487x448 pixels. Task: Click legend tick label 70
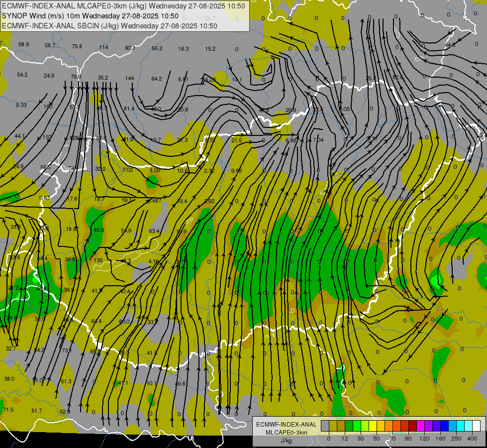click(x=392, y=439)
